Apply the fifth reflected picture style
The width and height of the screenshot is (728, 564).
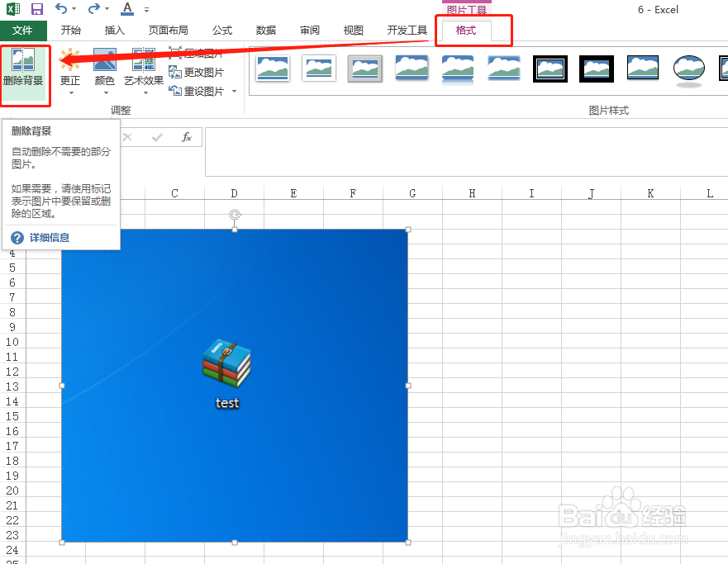[x=458, y=69]
